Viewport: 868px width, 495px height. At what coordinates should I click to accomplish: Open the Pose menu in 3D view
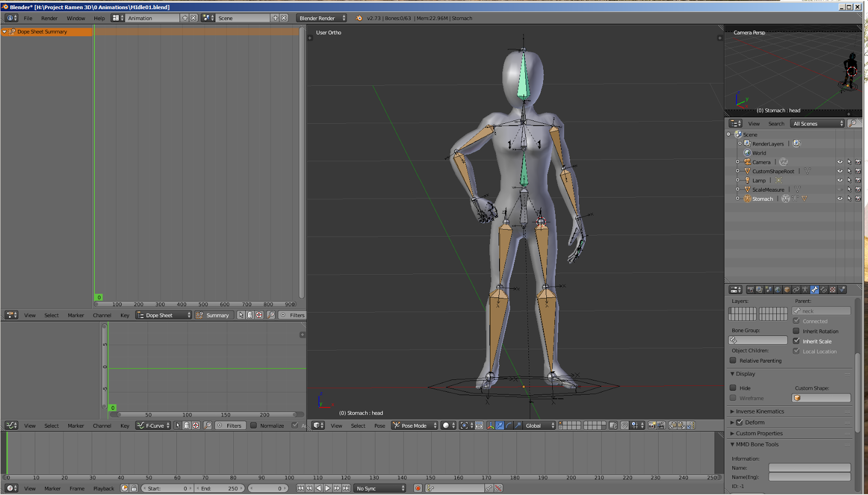380,426
